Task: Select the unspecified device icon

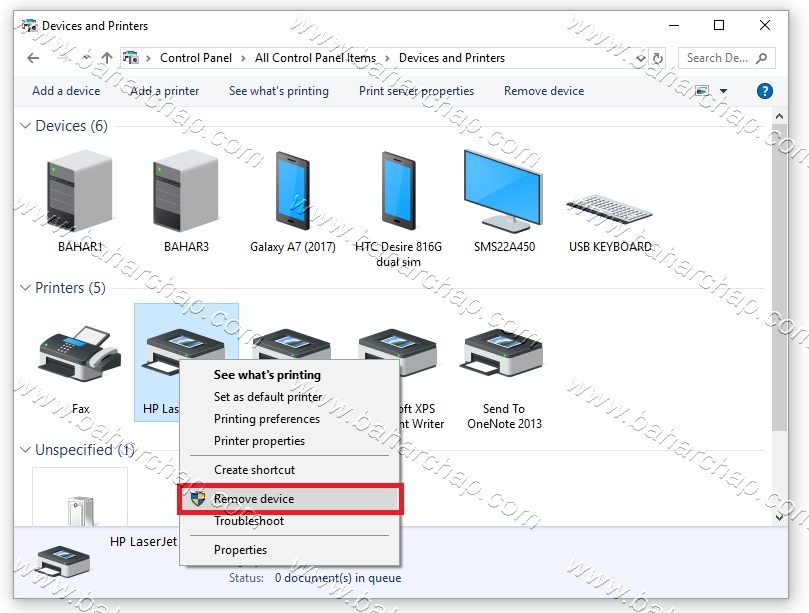Action: [80, 511]
